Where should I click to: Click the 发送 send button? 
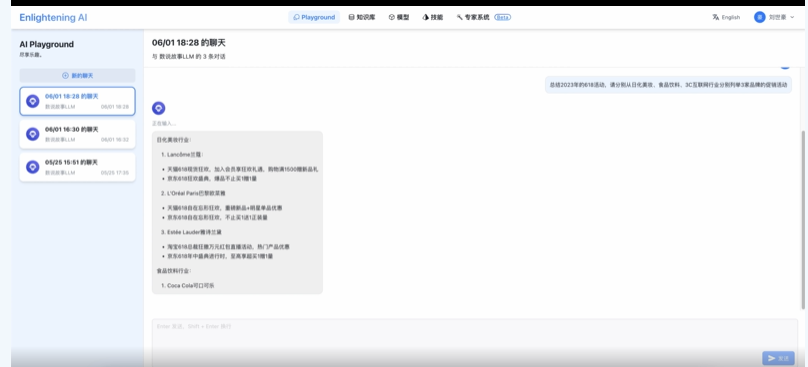tap(778, 358)
